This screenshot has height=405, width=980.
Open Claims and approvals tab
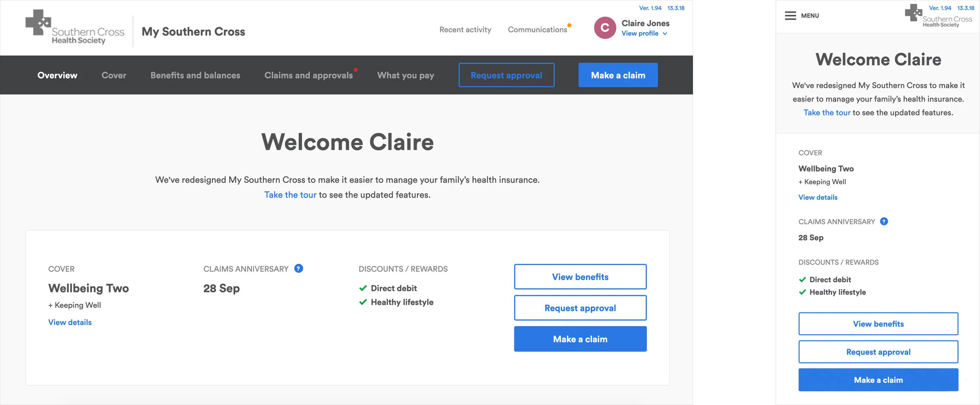(309, 75)
